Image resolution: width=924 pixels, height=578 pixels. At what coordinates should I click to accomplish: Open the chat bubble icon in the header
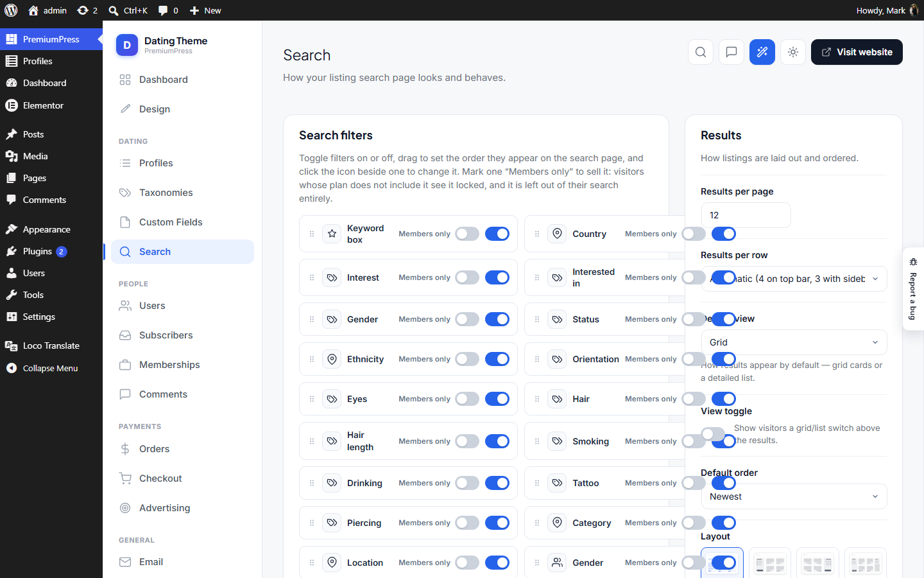pyautogui.click(x=732, y=52)
